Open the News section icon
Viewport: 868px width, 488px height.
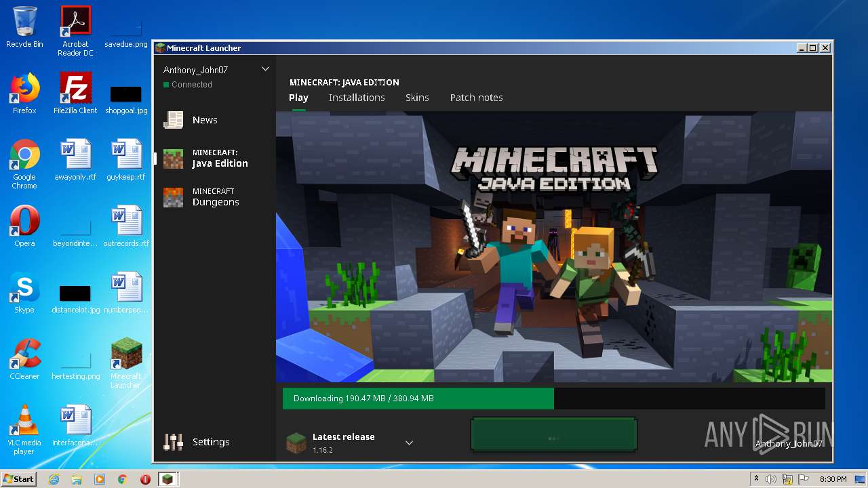tap(174, 120)
